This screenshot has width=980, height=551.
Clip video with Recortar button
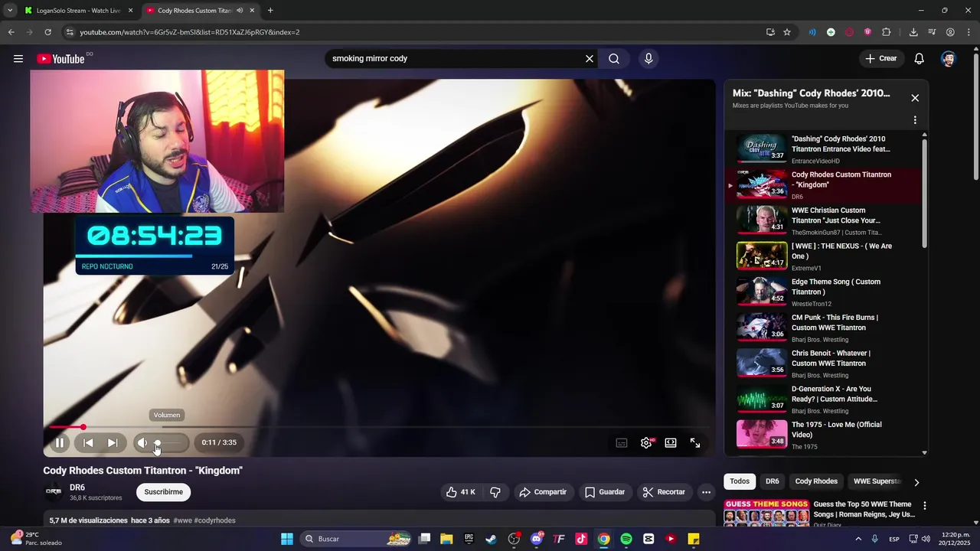point(664,492)
